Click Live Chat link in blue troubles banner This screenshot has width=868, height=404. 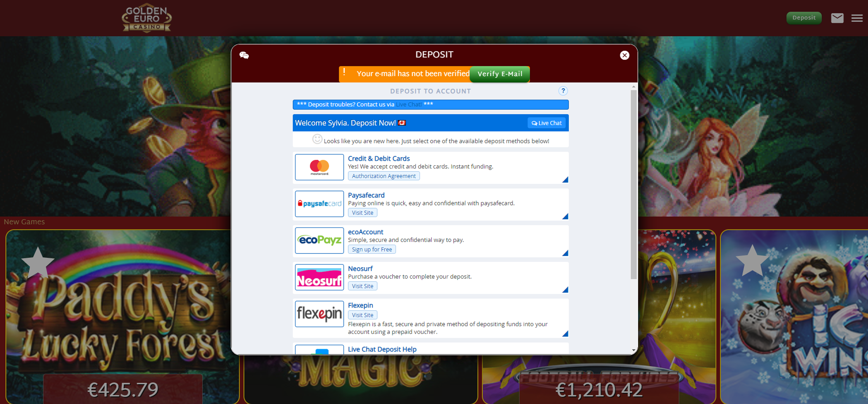coord(408,104)
